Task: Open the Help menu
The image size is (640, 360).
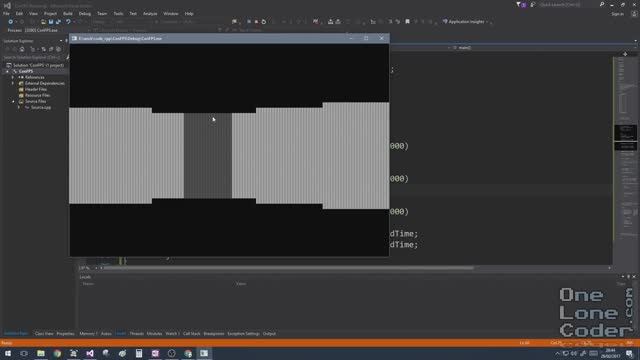Action: (x=189, y=13)
